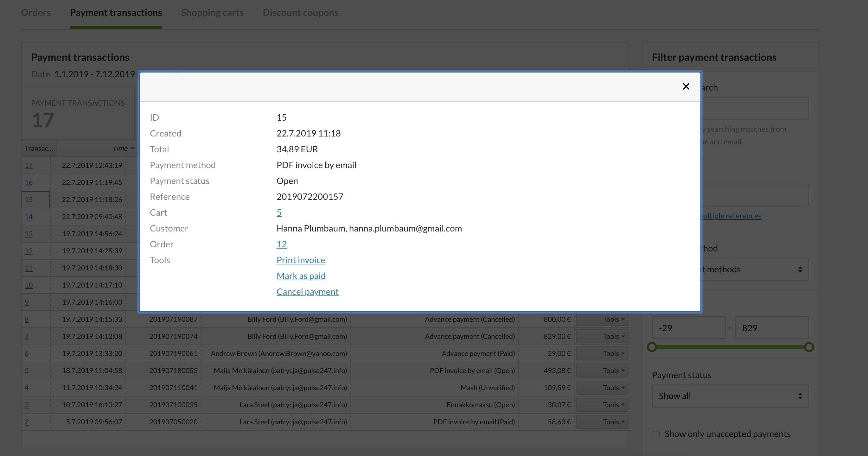Image resolution: width=868 pixels, height=456 pixels.
Task: Enable Show only unaccepted payments checkbox
Action: 656,434
